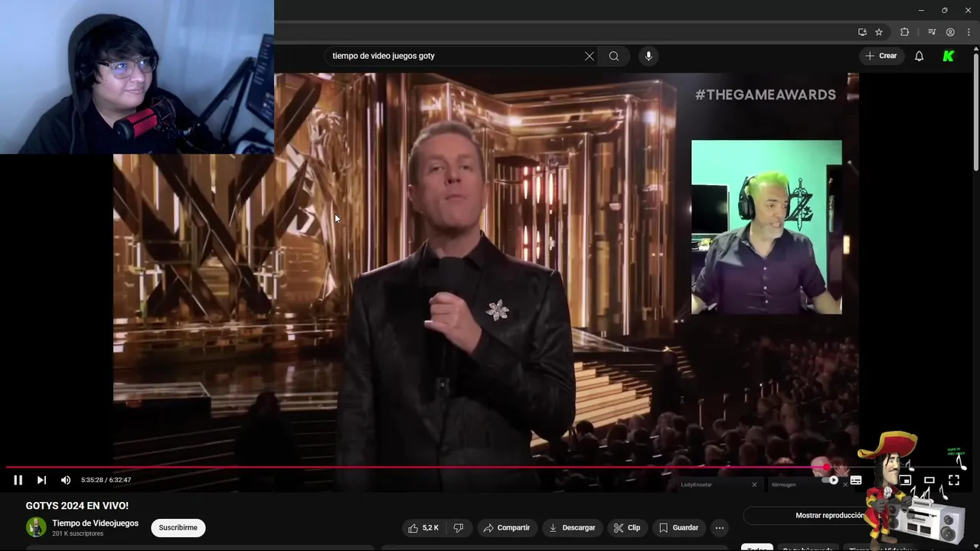Click the #THEGAMEAWARDS hashtag overlay

765,95
